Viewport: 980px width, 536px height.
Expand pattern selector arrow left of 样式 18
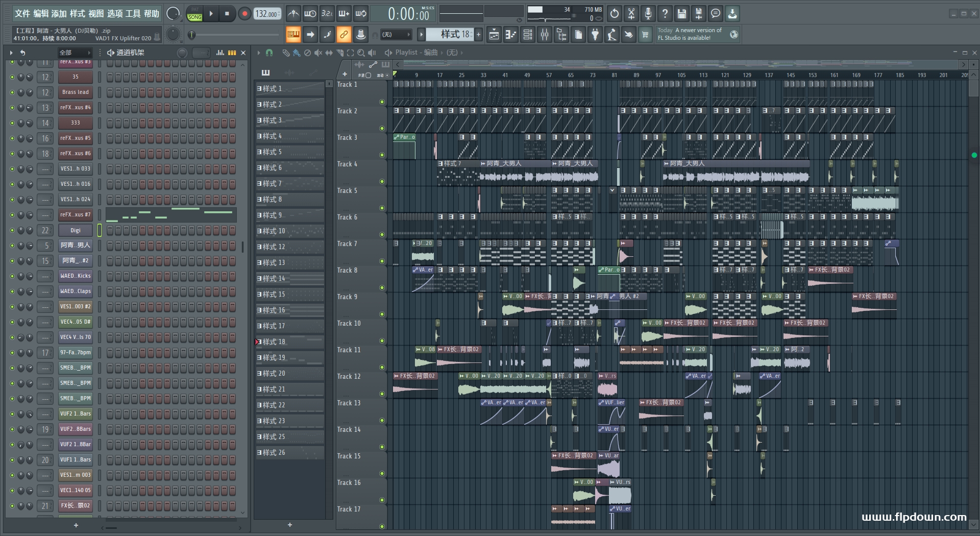(x=421, y=35)
